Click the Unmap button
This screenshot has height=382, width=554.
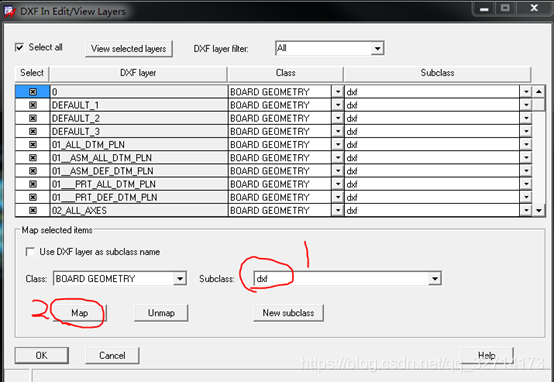tap(161, 313)
